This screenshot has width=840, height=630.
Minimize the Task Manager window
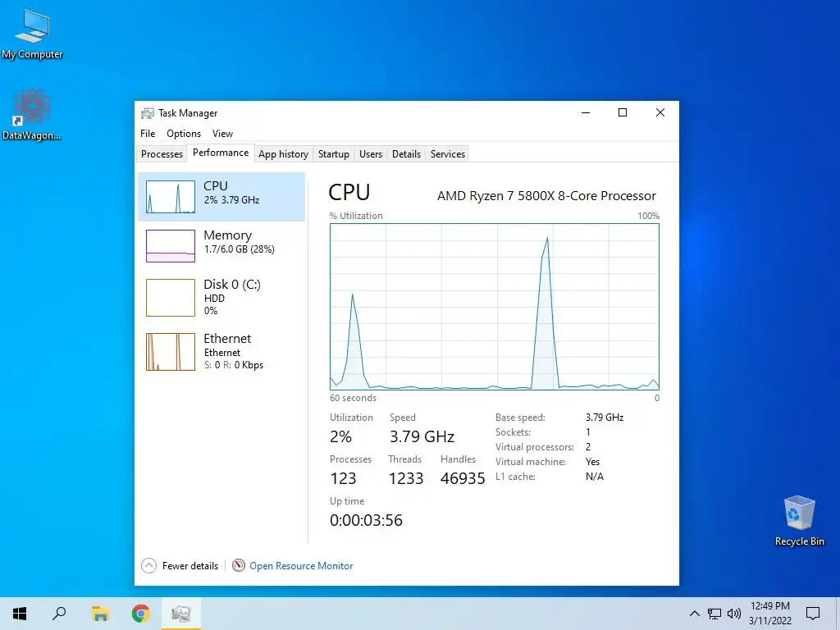[x=586, y=112]
